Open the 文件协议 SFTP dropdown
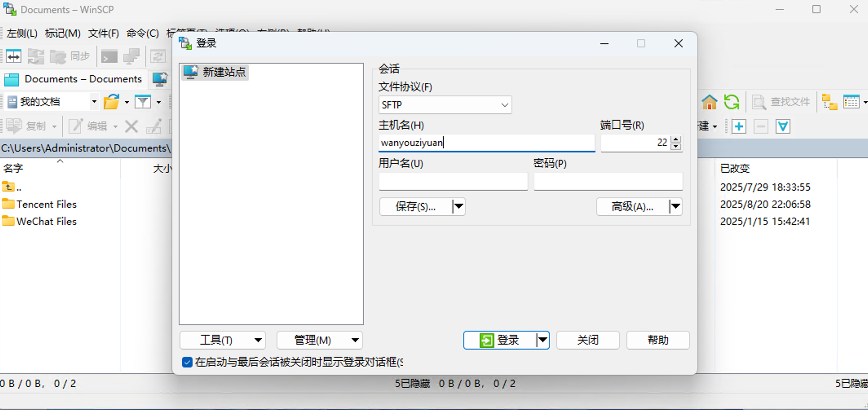This screenshot has width=868, height=410. [x=445, y=105]
